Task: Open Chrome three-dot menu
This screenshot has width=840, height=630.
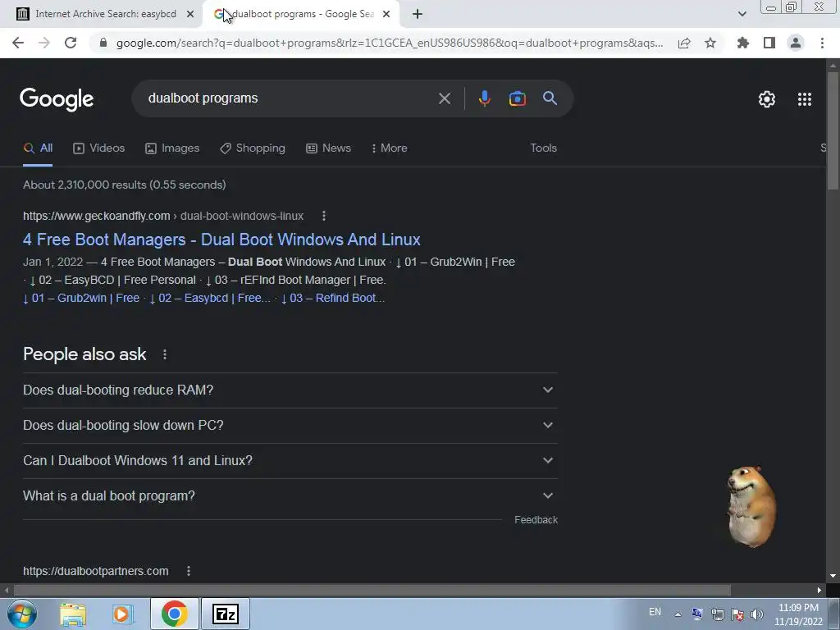Action: [822, 43]
